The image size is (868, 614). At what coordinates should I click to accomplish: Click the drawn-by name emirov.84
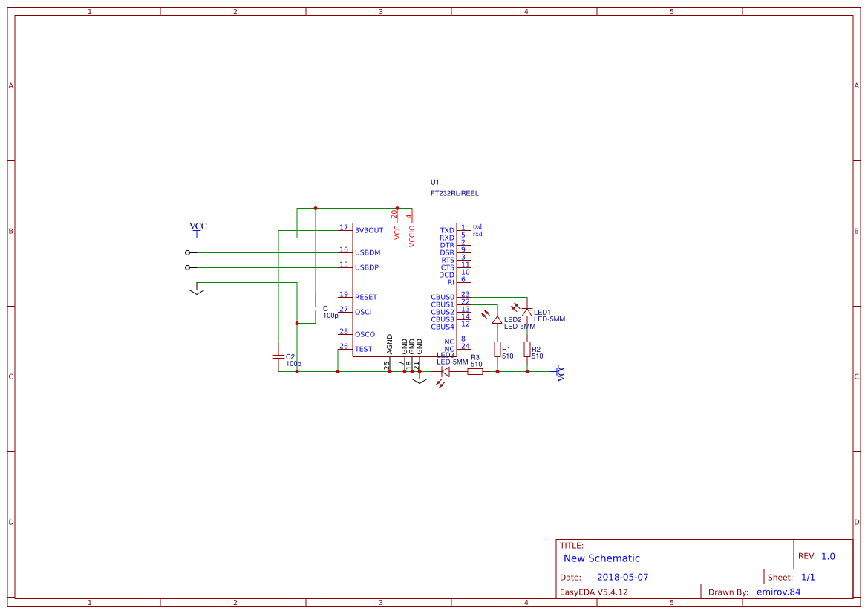[777, 591]
